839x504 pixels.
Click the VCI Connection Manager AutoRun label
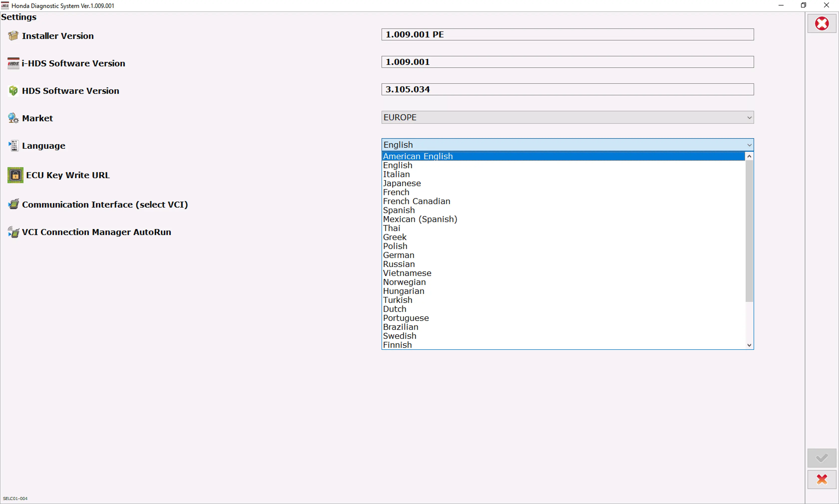(x=96, y=232)
